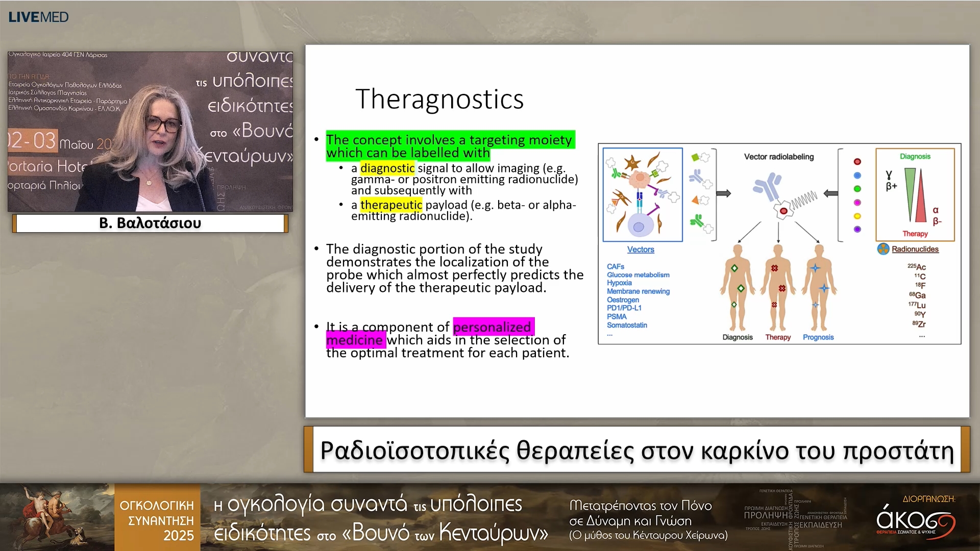
Task: Click the red dot in the radionuclide column
Action: tap(857, 162)
